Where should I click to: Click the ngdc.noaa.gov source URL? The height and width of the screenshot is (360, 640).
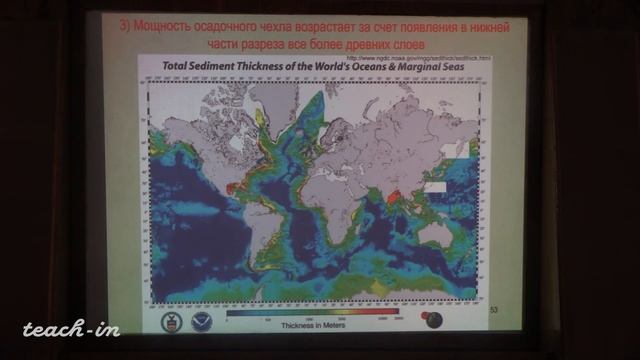point(418,58)
